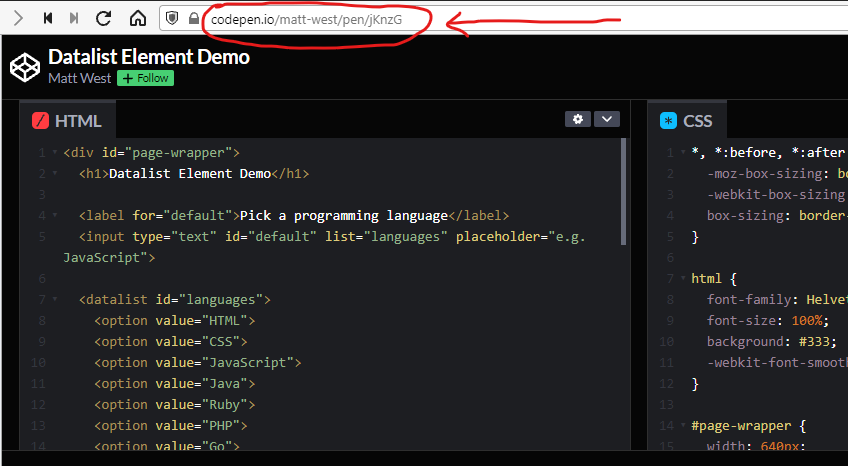Collapse code fold on HTML line 2
Viewport: 848px width, 466px height.
(55, 174)
